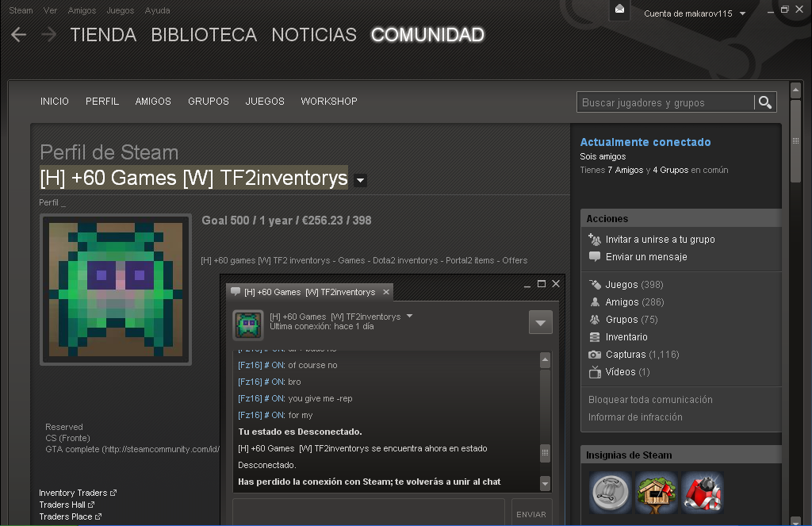
Task: Open the Steam menu
Action: click(x=21, y=10)
